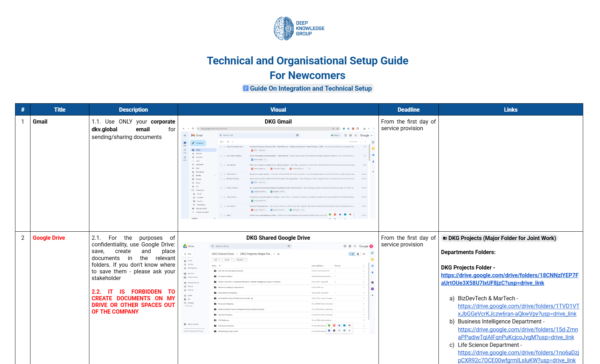
Task: Click the Compose pencil button in Gmail screenshot
Action: [x=198, y=143]
